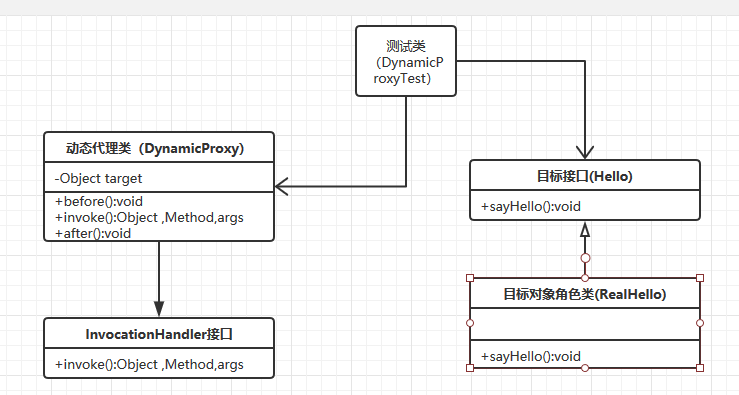Image resolution: width=739 pixels, height=395 pixels.
Task: Select the +after():void method line
Action: 93,233
